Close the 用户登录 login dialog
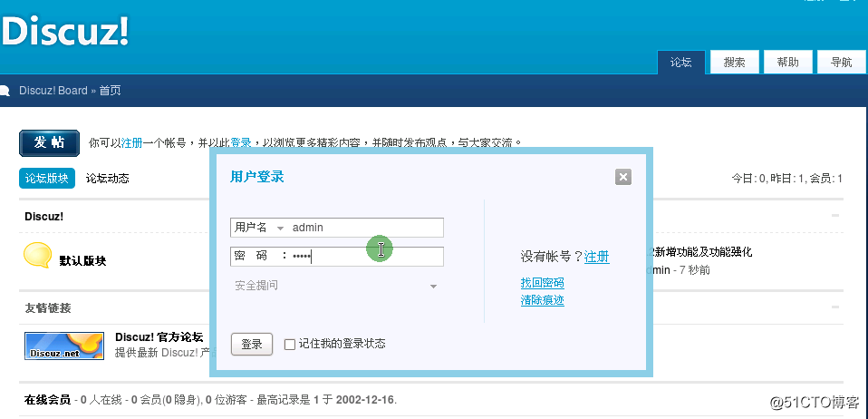The image size is (868, 419). 622,177
